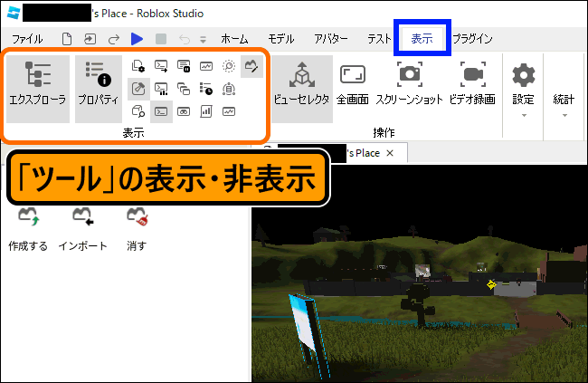Click the open-file arrow icon in quick access

90,39
